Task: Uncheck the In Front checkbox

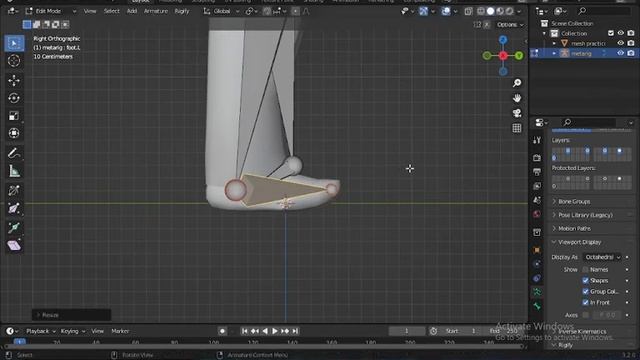Action: 585,303
